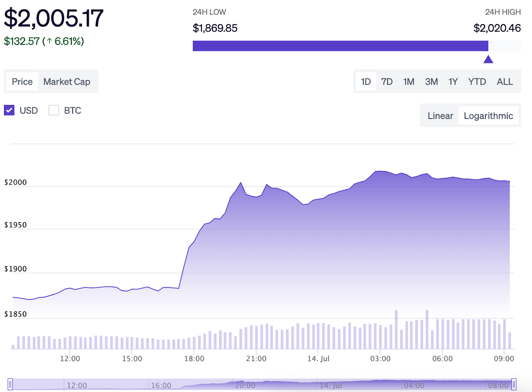Select the 1M time range

click(409, 81)
